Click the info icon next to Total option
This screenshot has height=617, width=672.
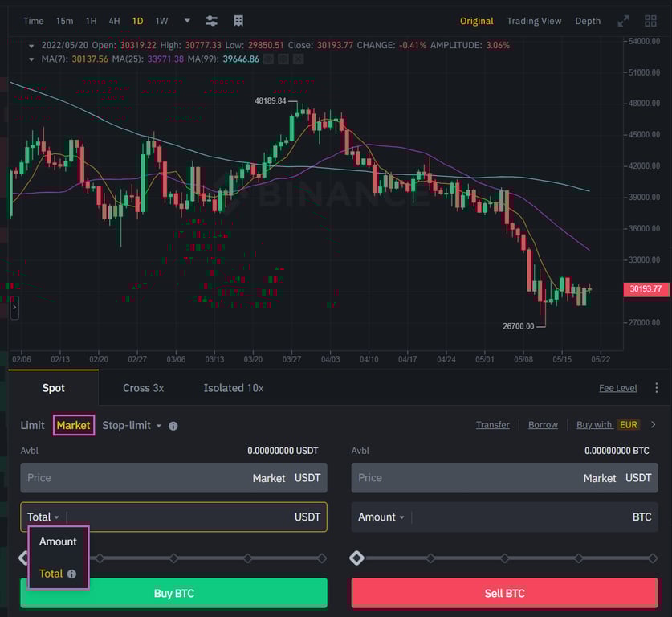(x=70, y=574)
